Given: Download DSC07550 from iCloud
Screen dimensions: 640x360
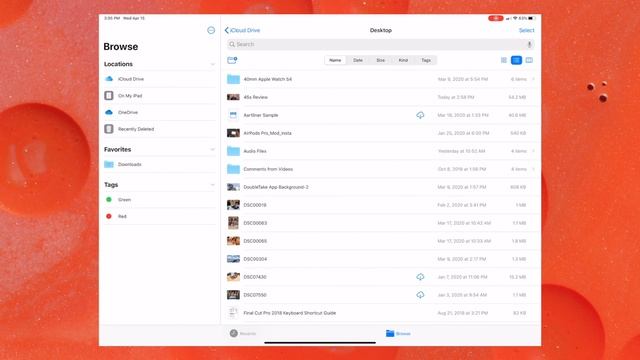Looking at the screenshot, I should tap(420, 295).
